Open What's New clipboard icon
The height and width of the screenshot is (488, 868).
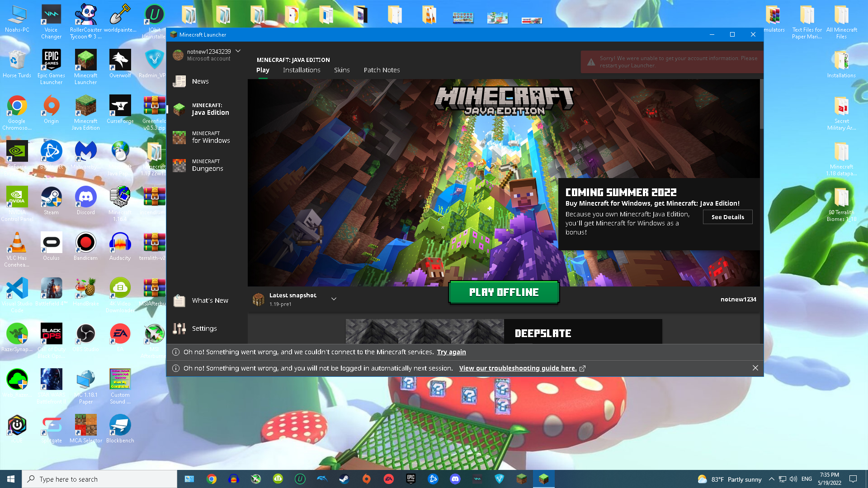(x=179, y=300)
